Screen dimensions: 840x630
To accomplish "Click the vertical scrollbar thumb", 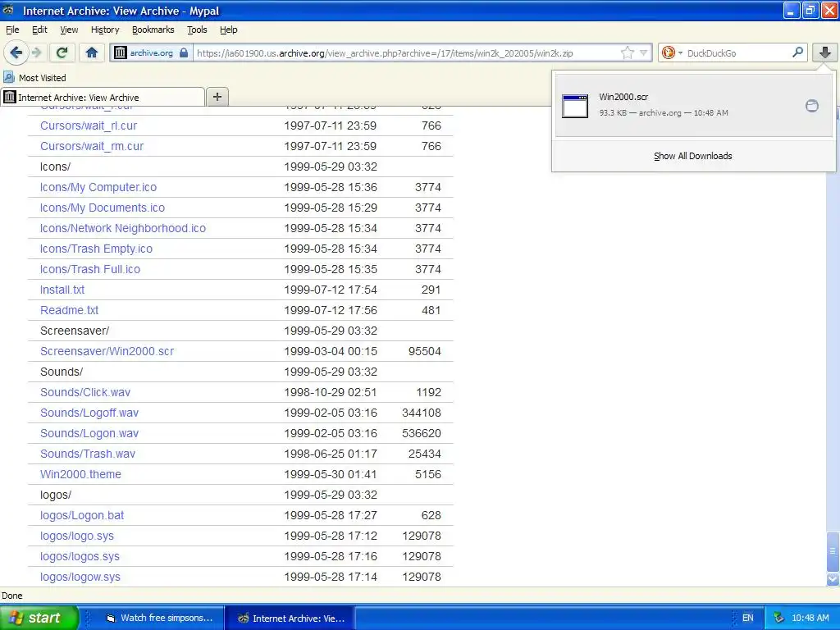I will tap(833, 551).
